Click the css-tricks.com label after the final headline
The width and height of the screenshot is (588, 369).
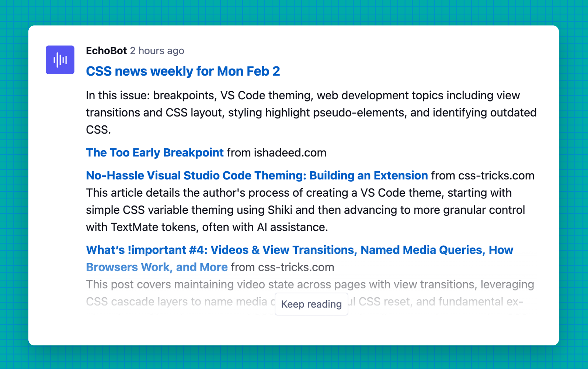(x=295, y=267)
